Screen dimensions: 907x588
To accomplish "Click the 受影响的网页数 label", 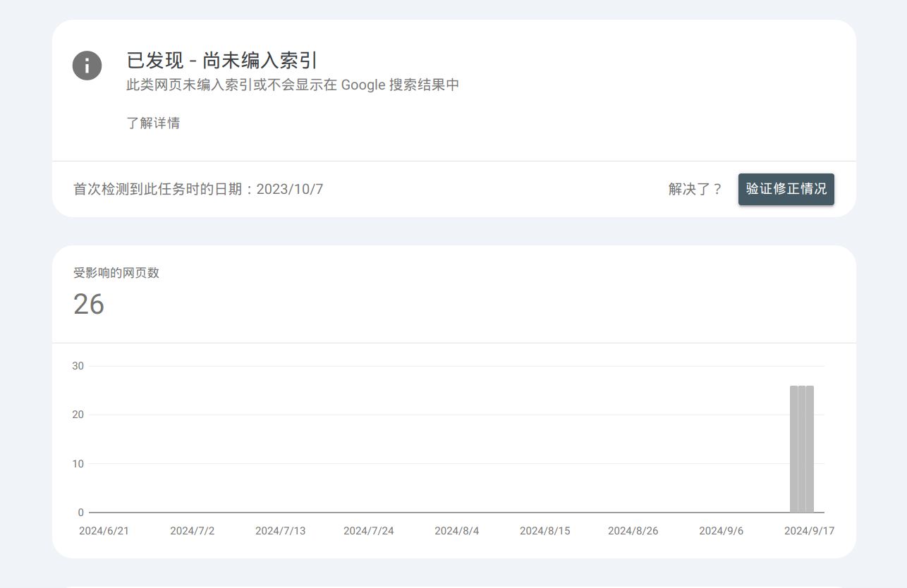I will (x=116, y=273).
